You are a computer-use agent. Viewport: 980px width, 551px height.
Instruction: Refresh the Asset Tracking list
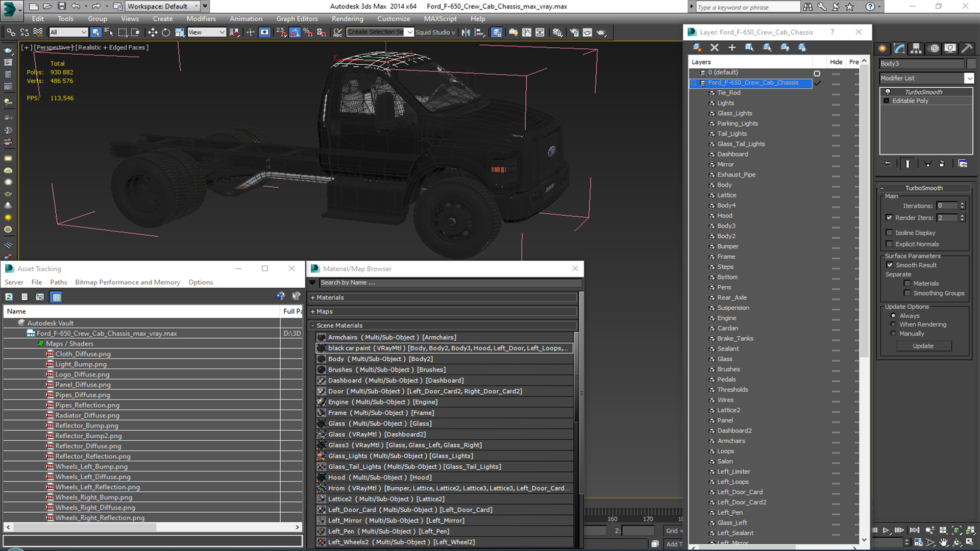tap(9, 297)
